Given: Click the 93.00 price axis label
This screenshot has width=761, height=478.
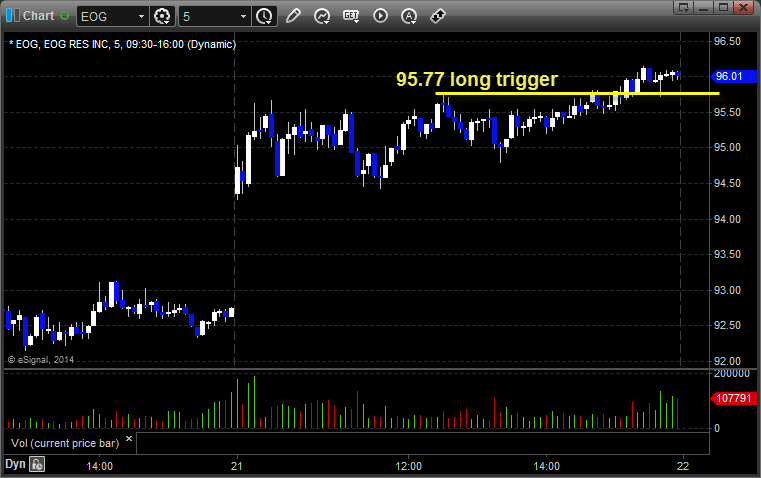Looking at the screenshot, I should coord(727,290).
